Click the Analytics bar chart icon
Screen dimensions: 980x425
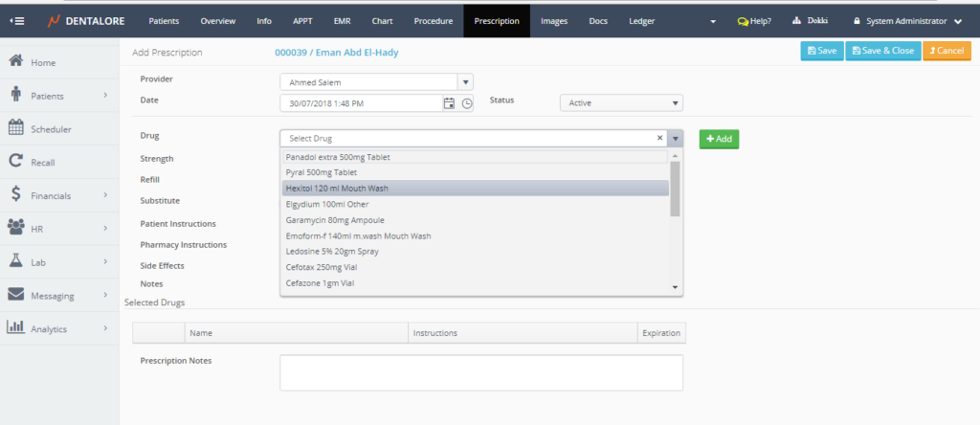point(15,328)
